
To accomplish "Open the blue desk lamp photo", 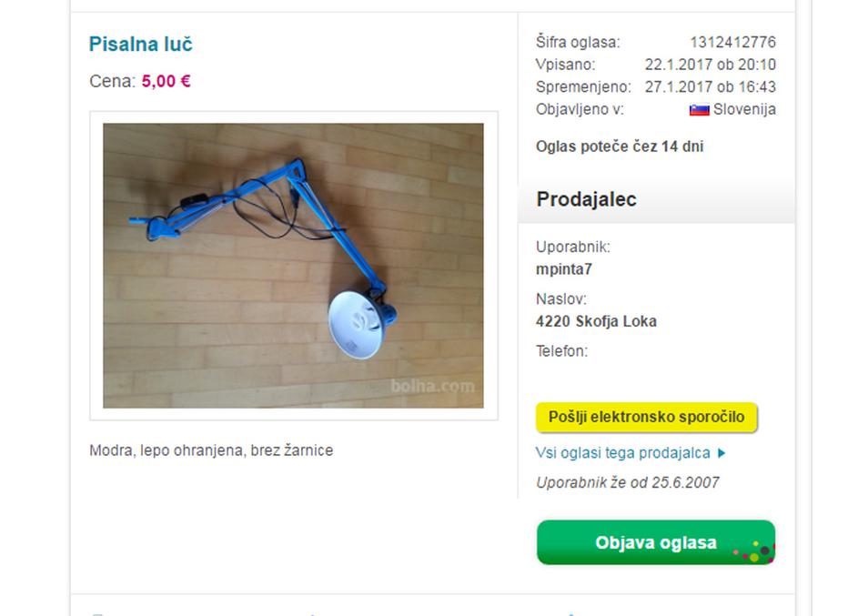I will [x=293, y=266].
